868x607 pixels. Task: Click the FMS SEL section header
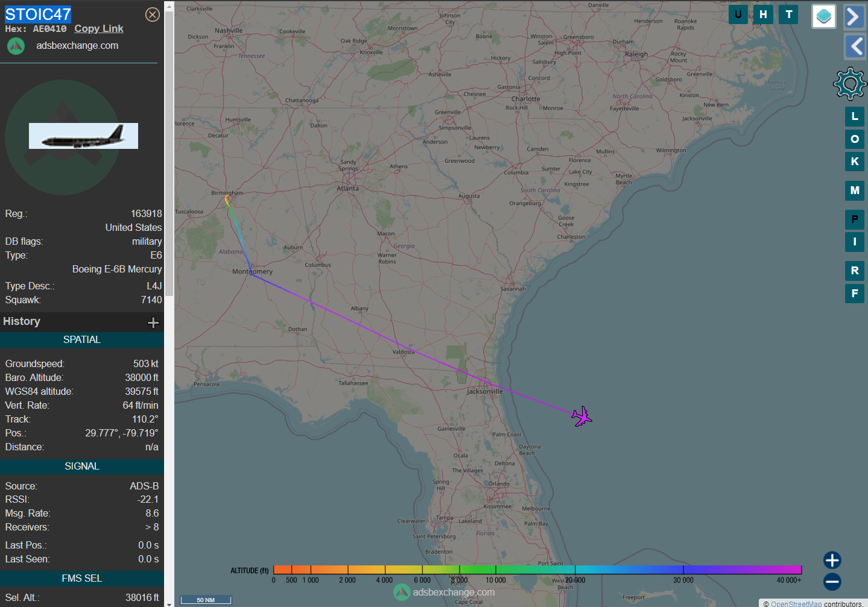(82, 579)
